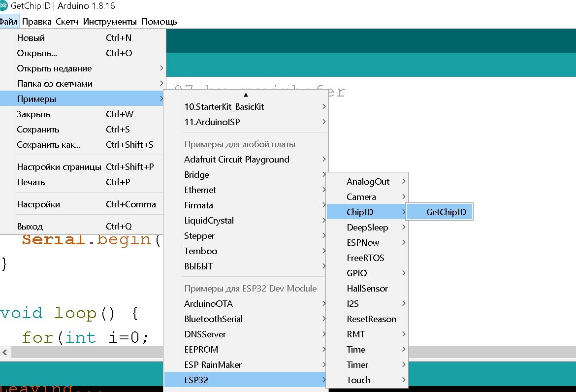Open the Настройки preferences entry

(82, 204)
